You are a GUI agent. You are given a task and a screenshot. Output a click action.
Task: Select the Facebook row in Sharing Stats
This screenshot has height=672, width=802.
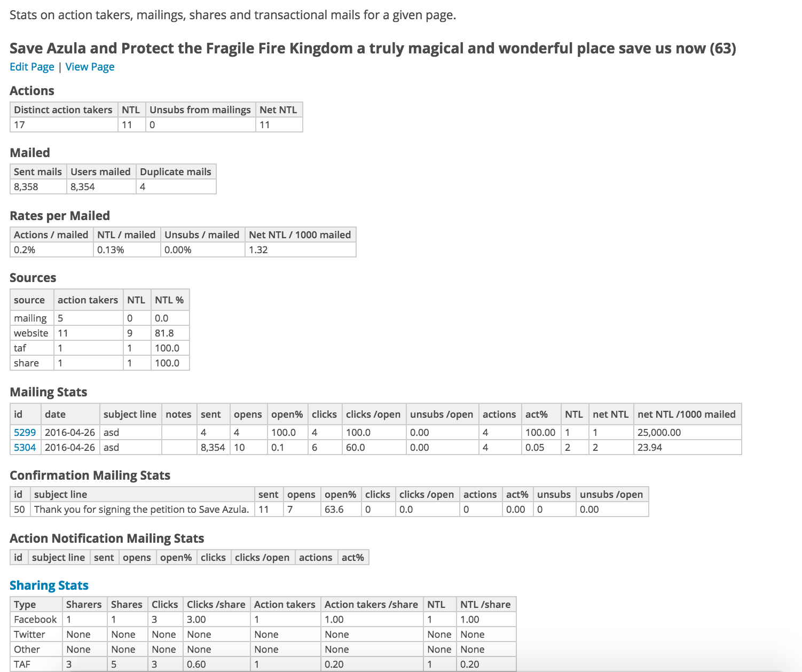click(x=35, y=619)
